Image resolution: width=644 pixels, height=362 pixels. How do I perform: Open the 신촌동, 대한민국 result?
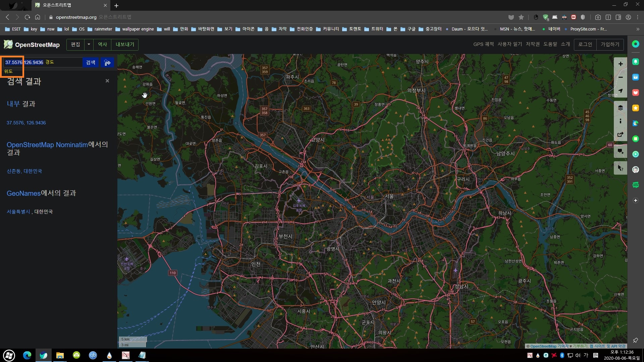coord(24,171)
